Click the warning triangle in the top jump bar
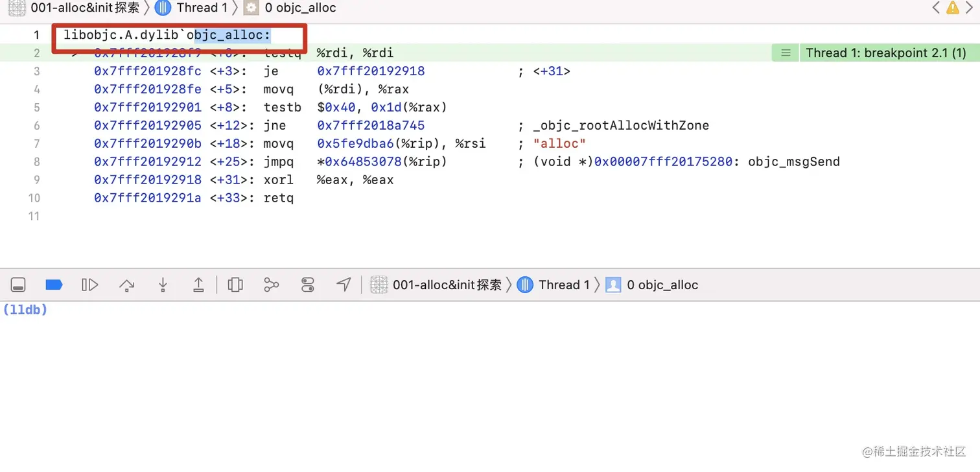Screen dimensions: 980x472 click(x=952, y=8)
